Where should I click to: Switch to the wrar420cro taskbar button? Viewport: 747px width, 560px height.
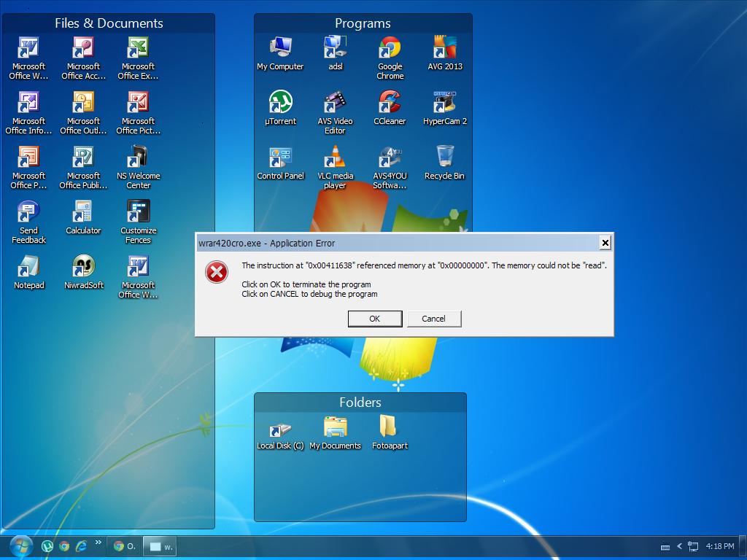(x=160, y=547)
